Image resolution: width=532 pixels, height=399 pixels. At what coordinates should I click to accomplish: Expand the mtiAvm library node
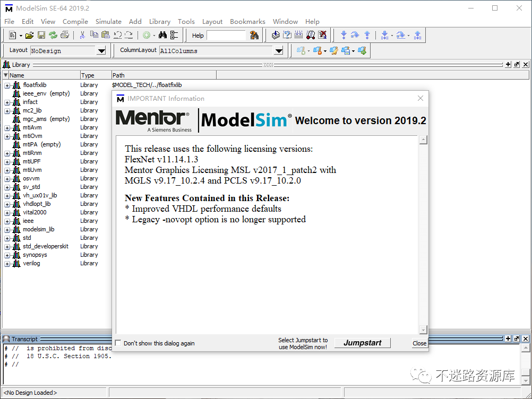[7, 128]
